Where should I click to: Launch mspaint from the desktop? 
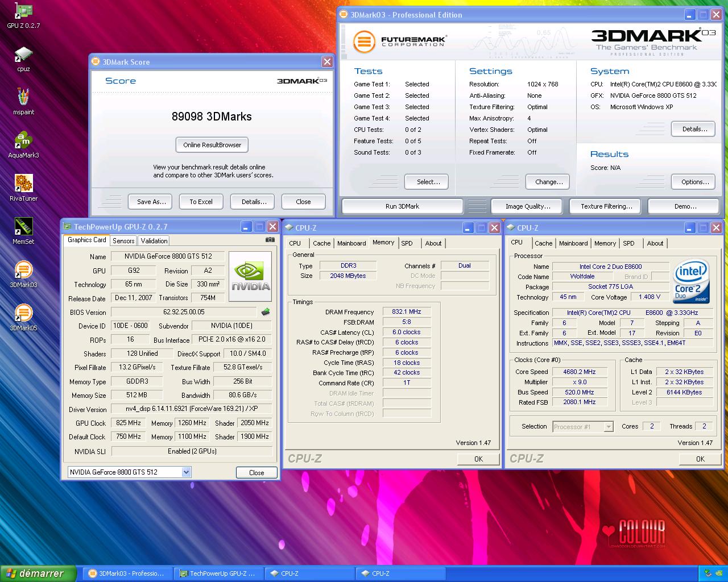[23, 102]
